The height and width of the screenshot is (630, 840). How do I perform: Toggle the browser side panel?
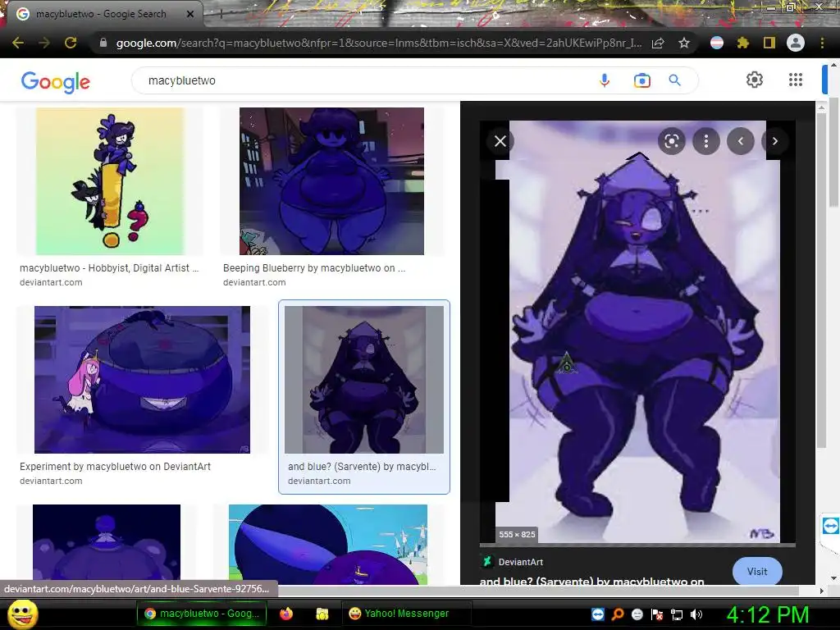coord(769,43)
